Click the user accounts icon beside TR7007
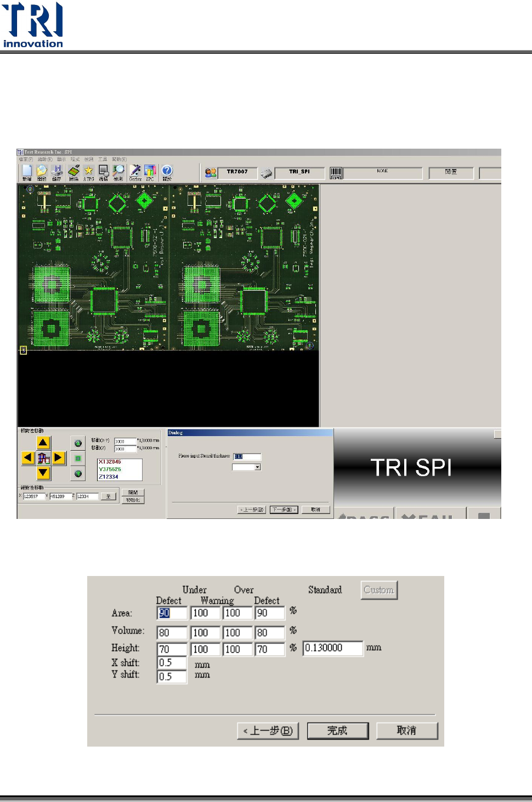Viewport: 532px width, 802px height. point(211,173)
